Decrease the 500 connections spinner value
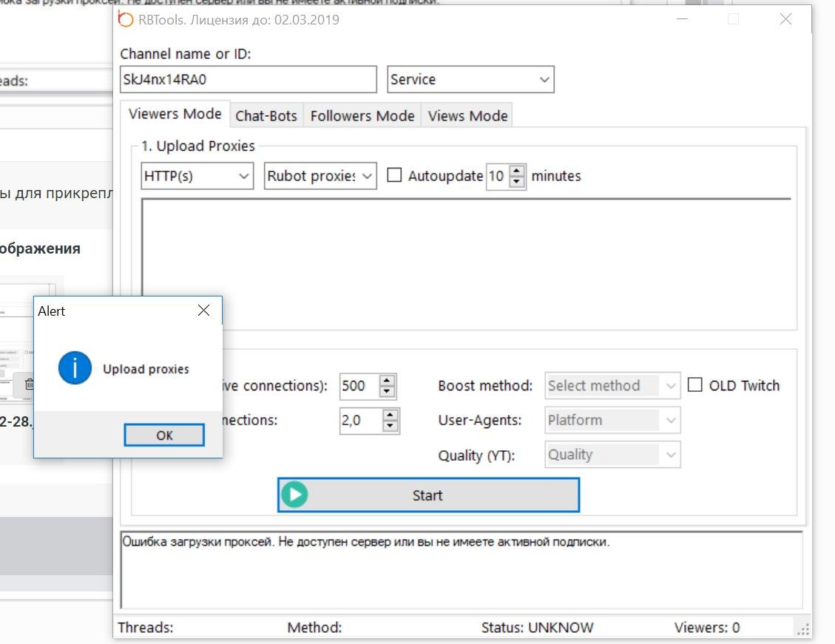This screenshot has height=644, width=835. click(388, 391)
